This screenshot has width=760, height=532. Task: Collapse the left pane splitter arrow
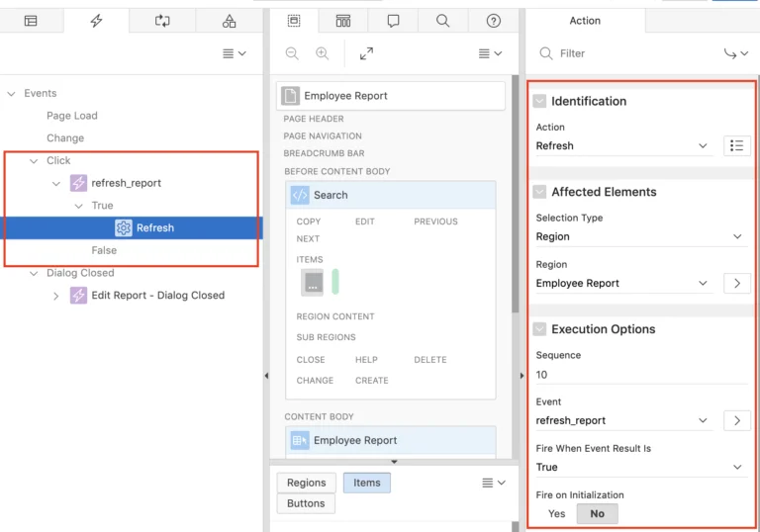pyautogui.click(x=266, y=376)
